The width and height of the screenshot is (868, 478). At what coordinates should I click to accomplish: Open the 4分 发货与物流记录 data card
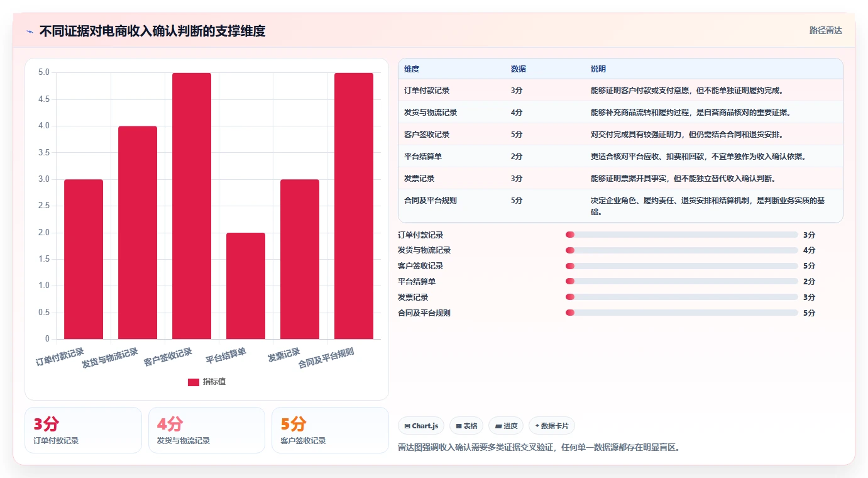click(206, 430)
